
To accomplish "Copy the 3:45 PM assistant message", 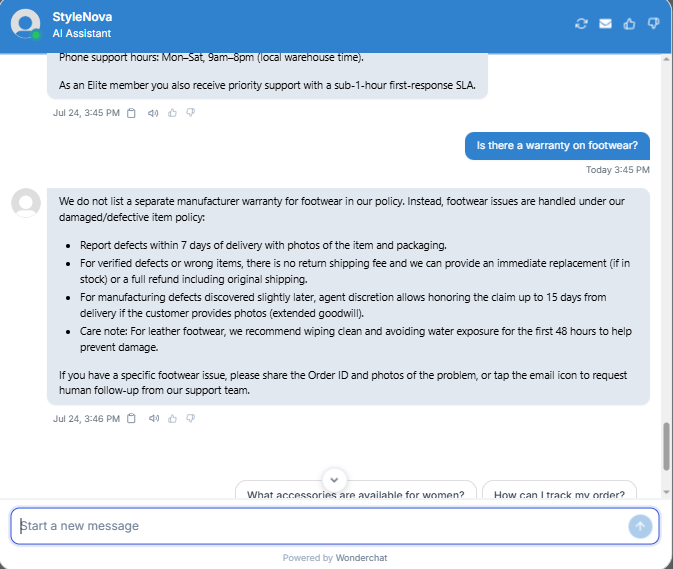I will click(x=131, y=113).
